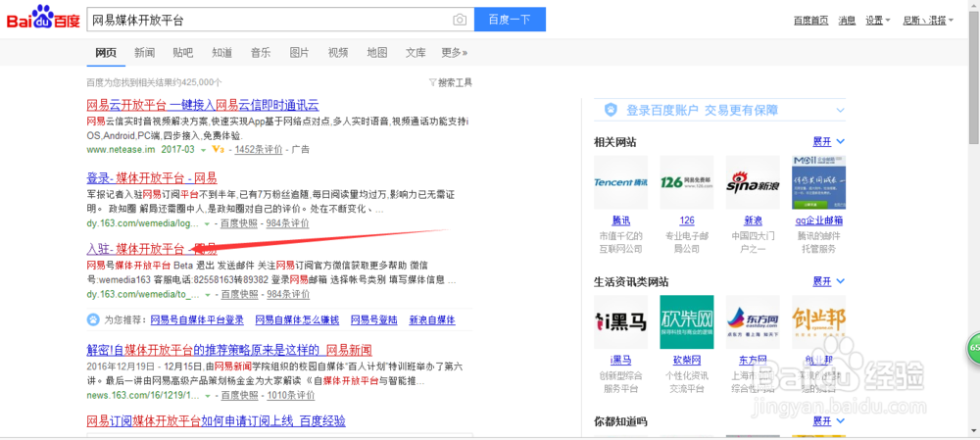
Task: Click the V3 credibility badge on first result
Action: 219,149
